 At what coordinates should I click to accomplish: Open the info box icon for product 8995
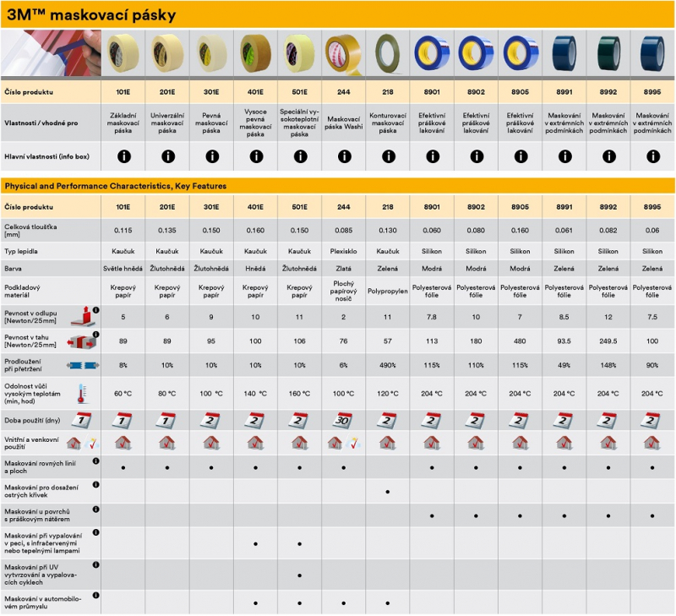coord(653,156)
